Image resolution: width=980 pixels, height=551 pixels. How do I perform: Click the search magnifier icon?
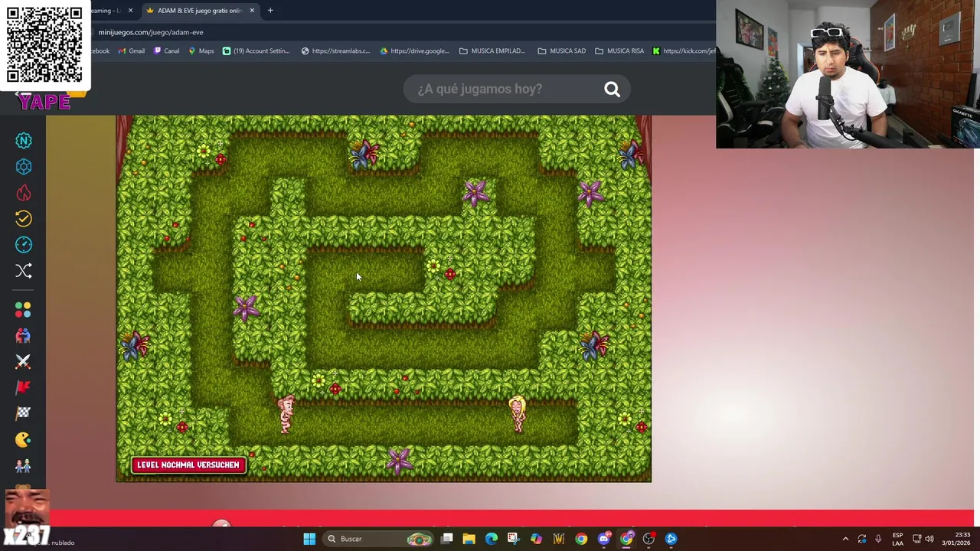[x=612, y=90]
